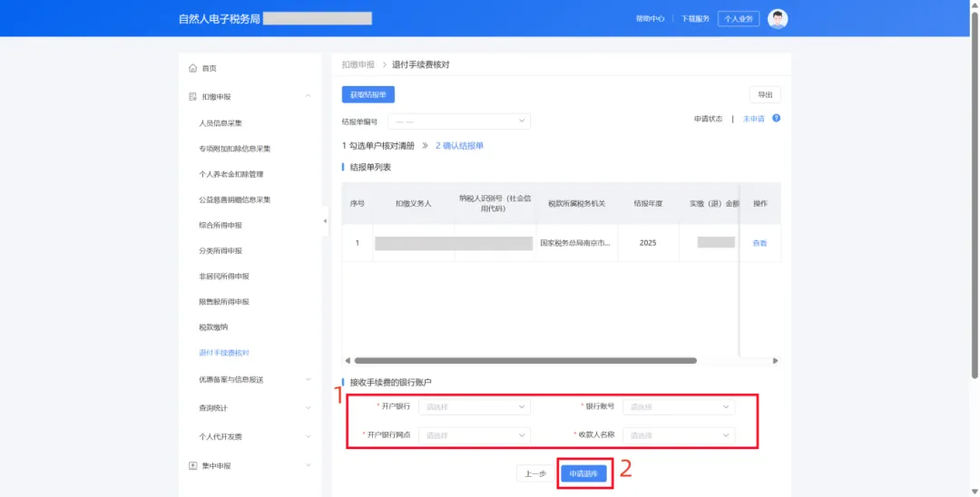980x497 pixels.
Task: Click the 申请退库 button
Action: (583, 473)
